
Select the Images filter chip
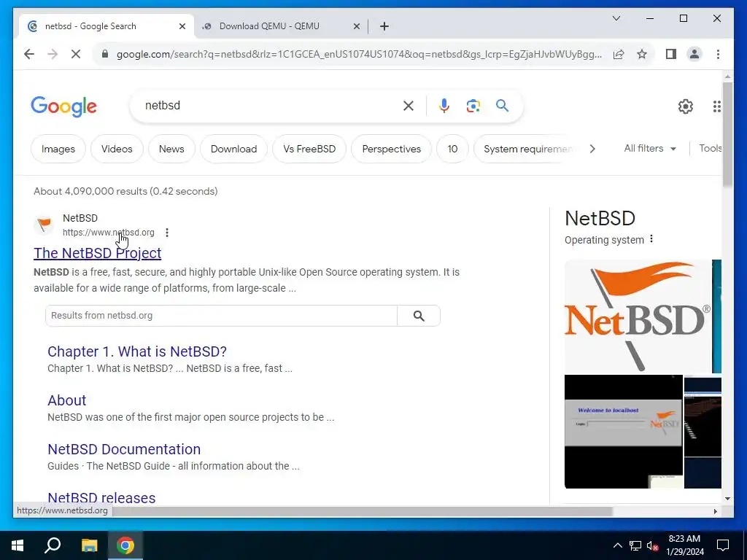click(x=58, y=149)
